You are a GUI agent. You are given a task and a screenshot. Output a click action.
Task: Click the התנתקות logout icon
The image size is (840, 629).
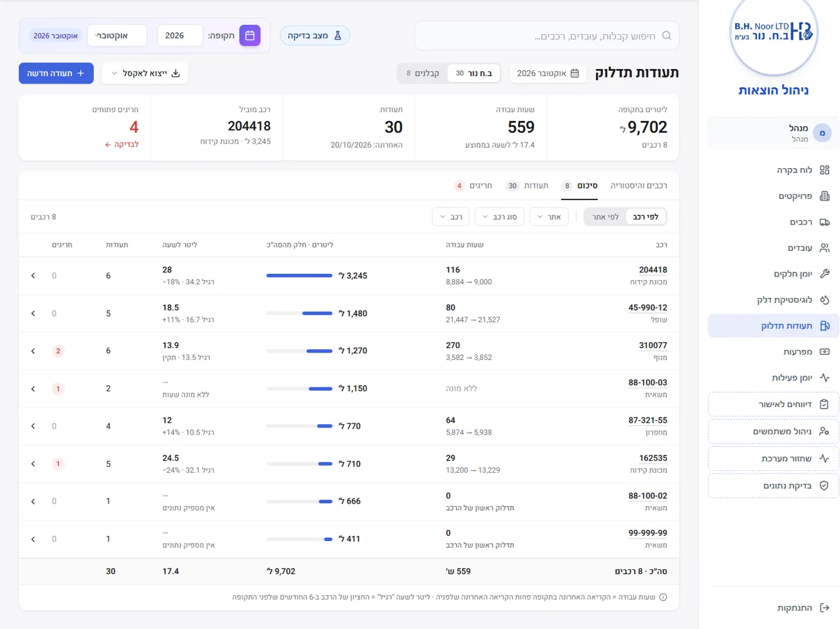click(x=825, y=608)
